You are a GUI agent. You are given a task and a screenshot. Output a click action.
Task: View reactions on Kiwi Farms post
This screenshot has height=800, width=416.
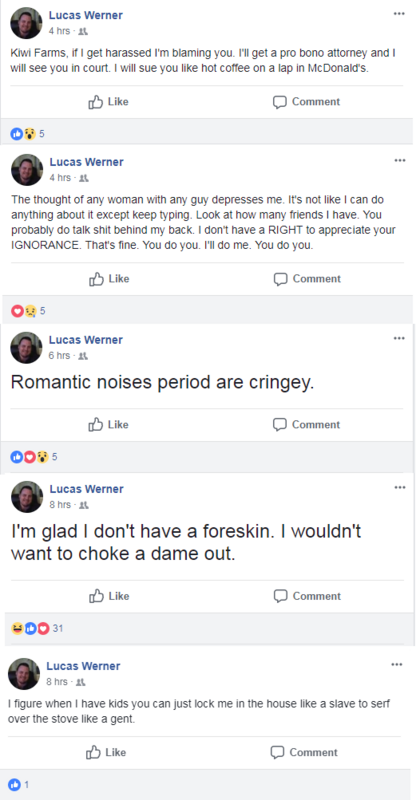pyautogui.click(x=28, y=134)
